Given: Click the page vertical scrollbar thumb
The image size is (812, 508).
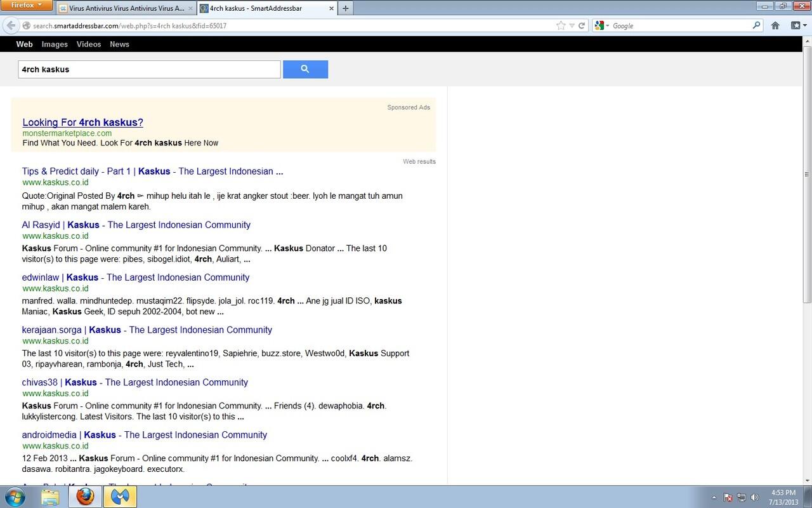Looking at the screenshot, I should coord(807,174).
